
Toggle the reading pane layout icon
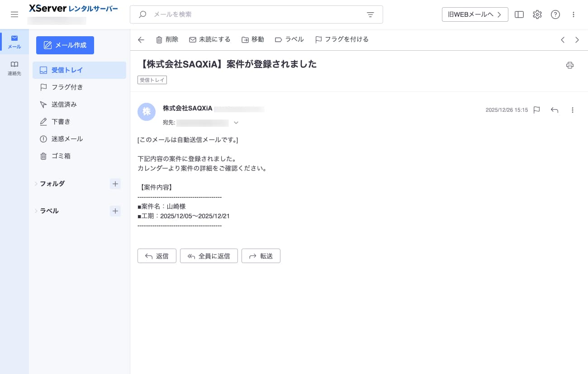click(519, 14)
